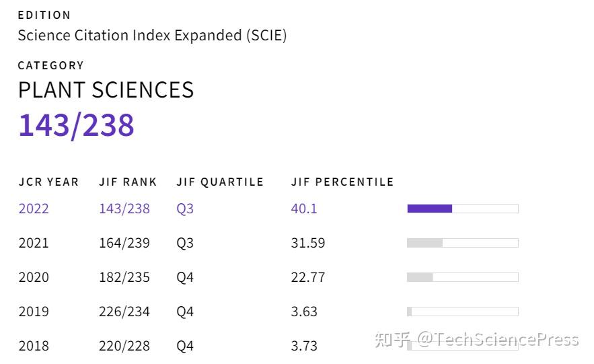Image resolution: width=594 pixels, height=364 pixels.
Task: Click the 2020 percentile bar
Action: point(462,277)
